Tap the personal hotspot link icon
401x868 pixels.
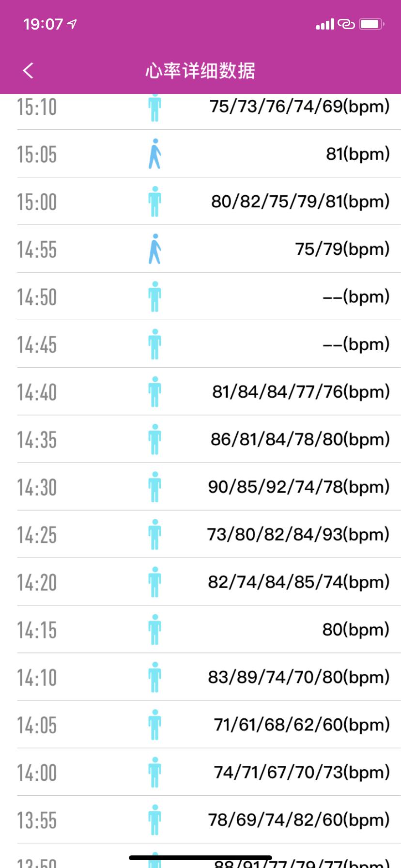point(346,24)
